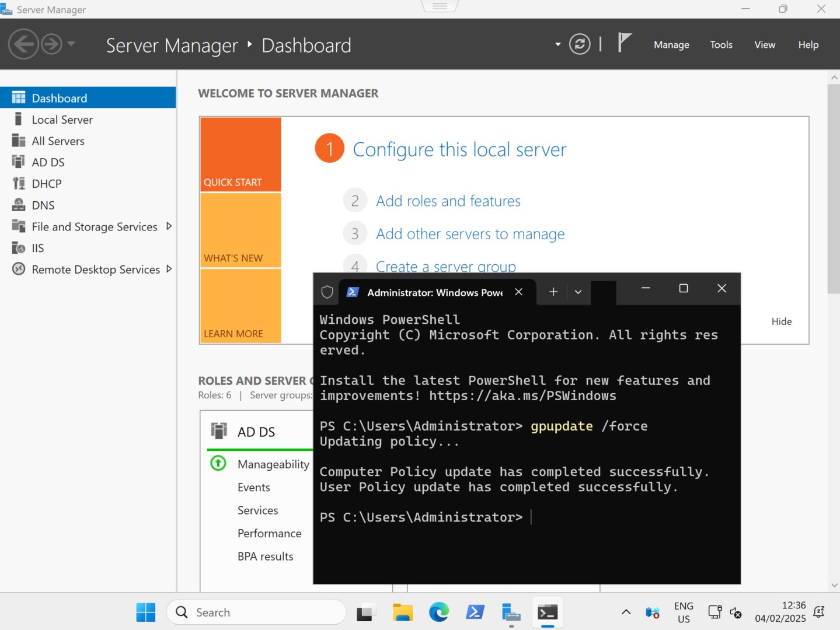Click the IIS sidebar icon

[19, 248]
